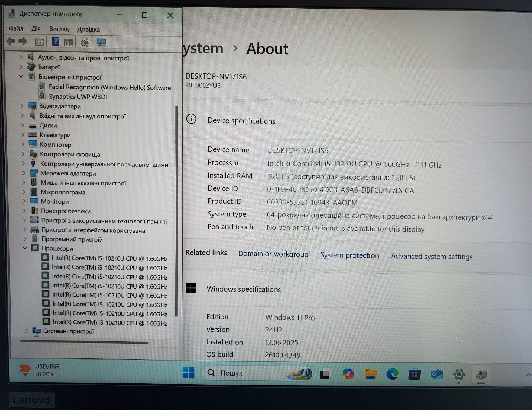Viewport: 532px width, 410px height.
Task: Expand the Монітори node
Action: (24, 201)
